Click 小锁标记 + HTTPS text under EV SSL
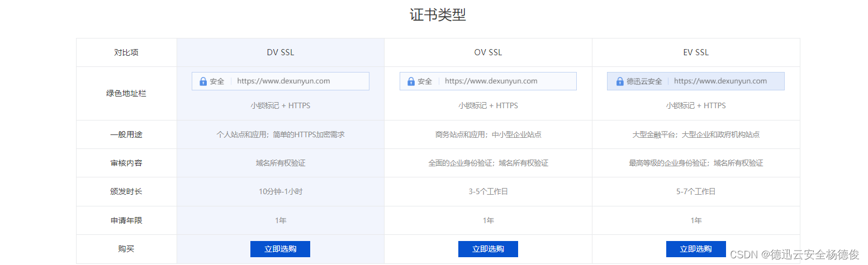 click(696, 105)
